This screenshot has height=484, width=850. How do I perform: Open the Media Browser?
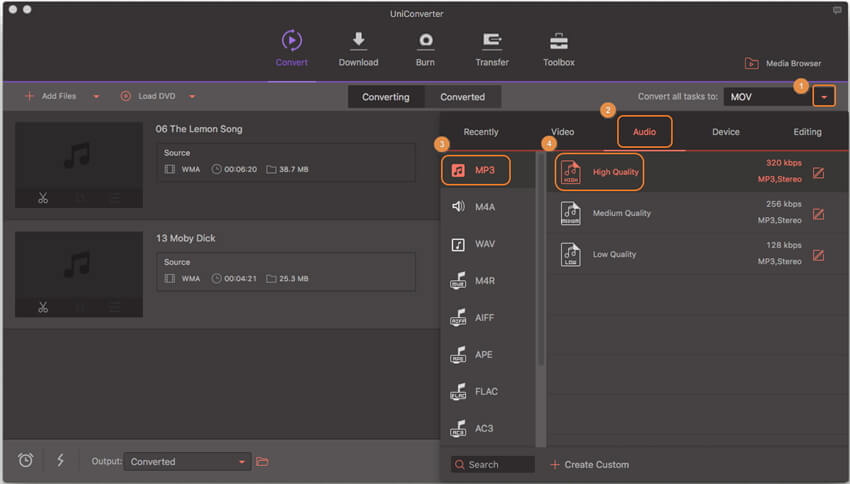pyautogui.click(x=783, y=63)
